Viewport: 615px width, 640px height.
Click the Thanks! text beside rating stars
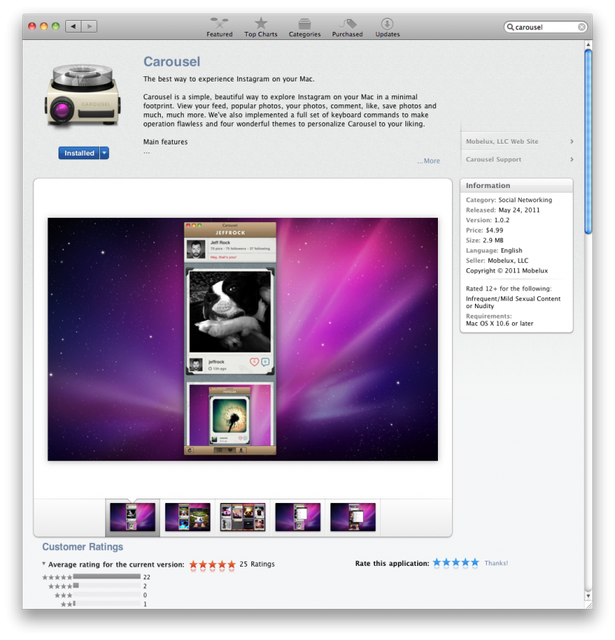pos(496,563)
